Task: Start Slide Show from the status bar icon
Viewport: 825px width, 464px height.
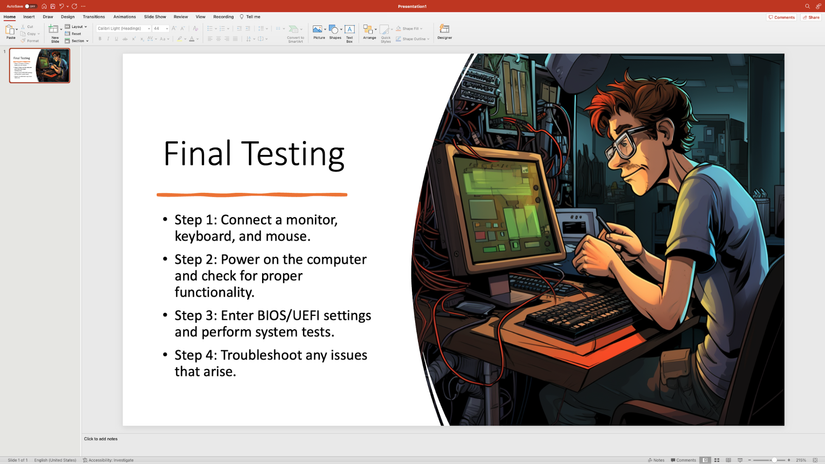Action: [x=740, y=460]
